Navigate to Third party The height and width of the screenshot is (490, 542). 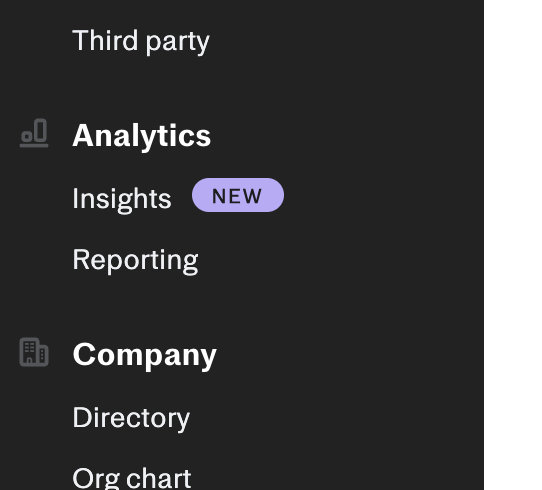pyautogui.click(x=141, y=41)
